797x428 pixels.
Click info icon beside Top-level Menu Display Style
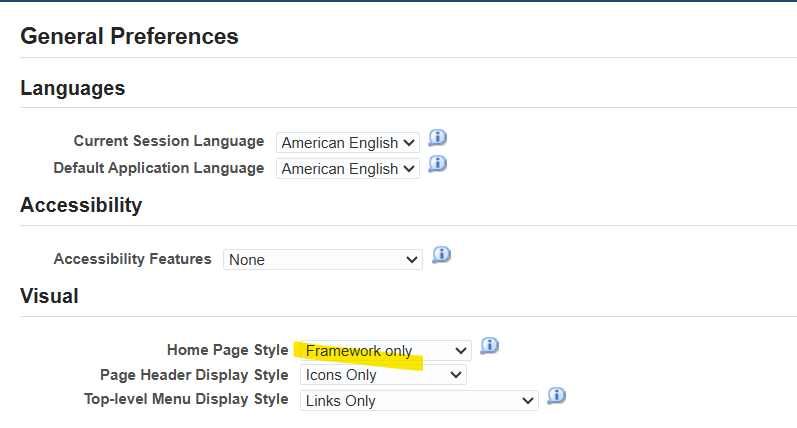coord(557,395)
